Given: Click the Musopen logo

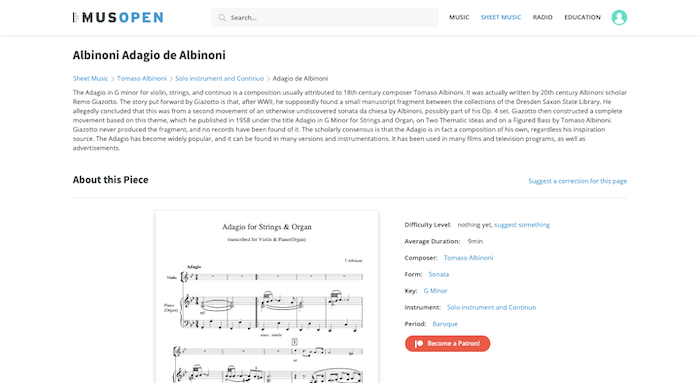Looking at the screenshot, I should 118,17.
